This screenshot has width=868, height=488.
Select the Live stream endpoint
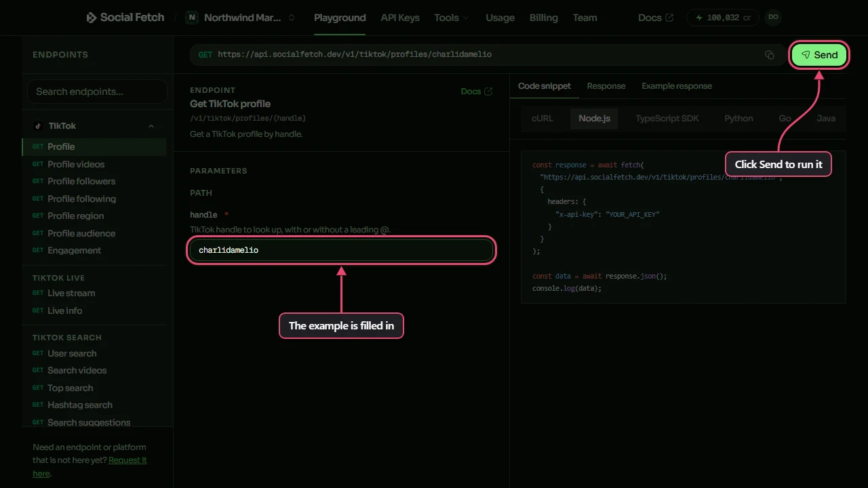tap(94, 293)
